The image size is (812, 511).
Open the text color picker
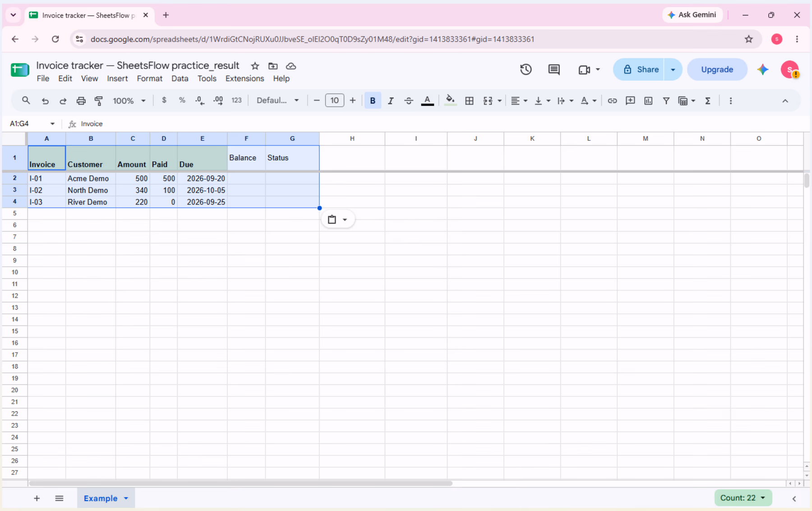click(x=427, y=101)
